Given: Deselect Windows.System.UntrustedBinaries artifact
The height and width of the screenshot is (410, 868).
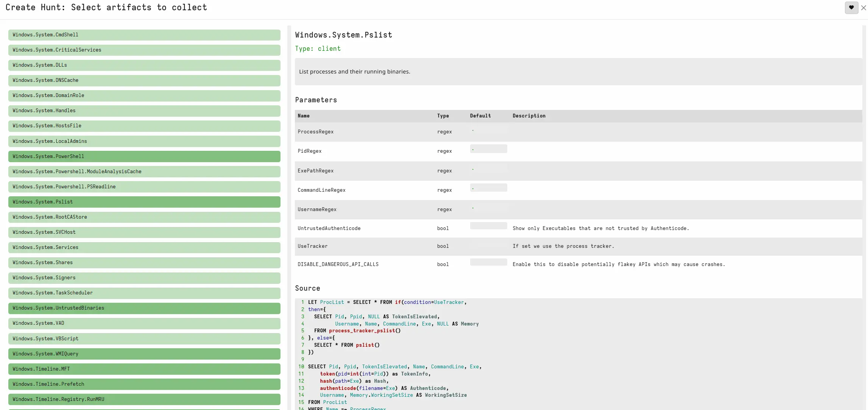Looking at the screenshot, I should 144,308.
